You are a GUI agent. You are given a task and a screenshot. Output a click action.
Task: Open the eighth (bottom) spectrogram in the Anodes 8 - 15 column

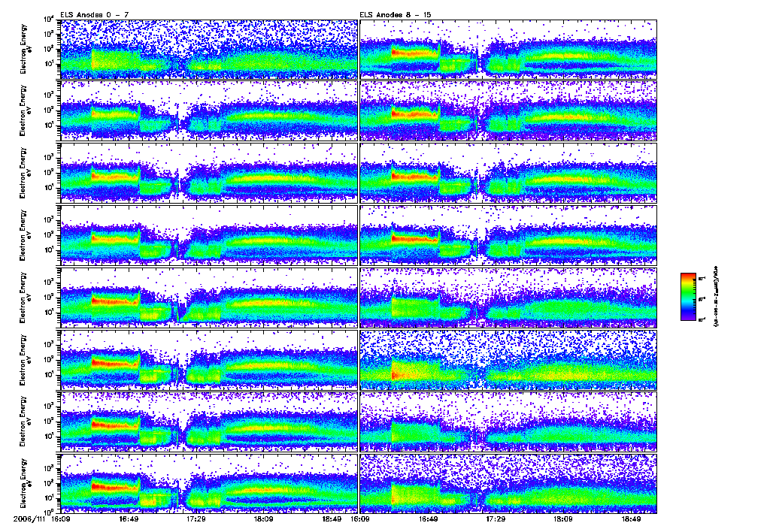point(508,484)
